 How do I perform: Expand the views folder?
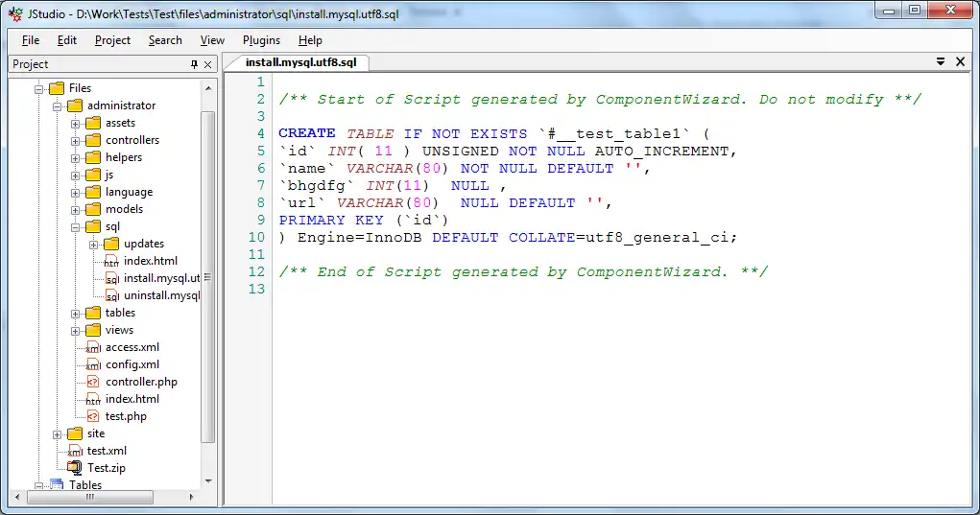tap(75, 330)
